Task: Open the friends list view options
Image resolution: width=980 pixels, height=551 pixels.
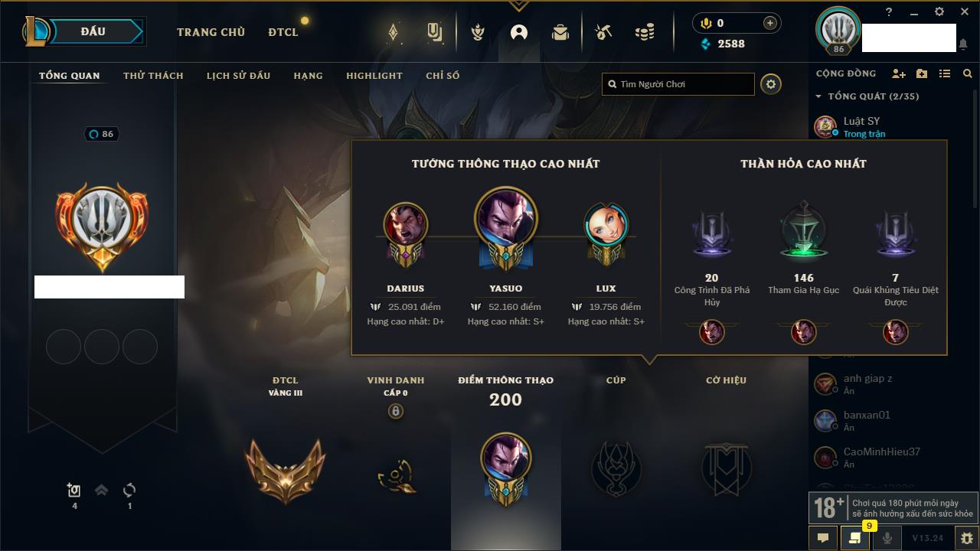Action: click(x=945, y=73)
